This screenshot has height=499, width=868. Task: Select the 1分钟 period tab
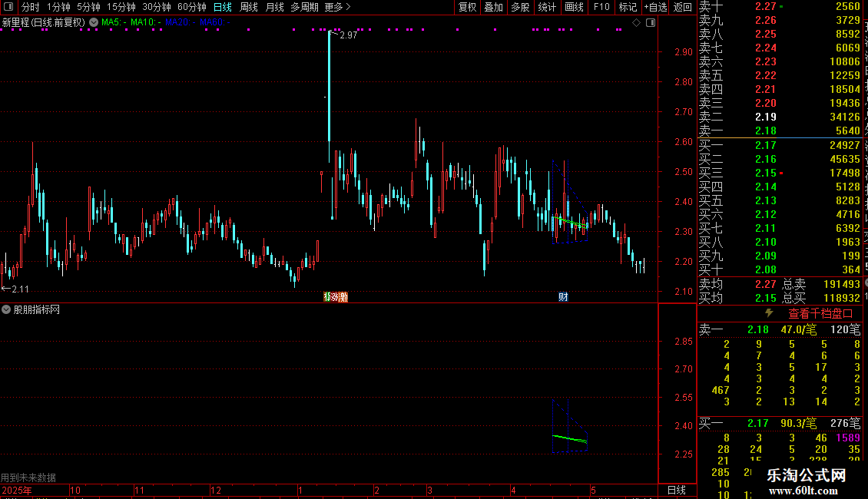(x=58, y=7)
